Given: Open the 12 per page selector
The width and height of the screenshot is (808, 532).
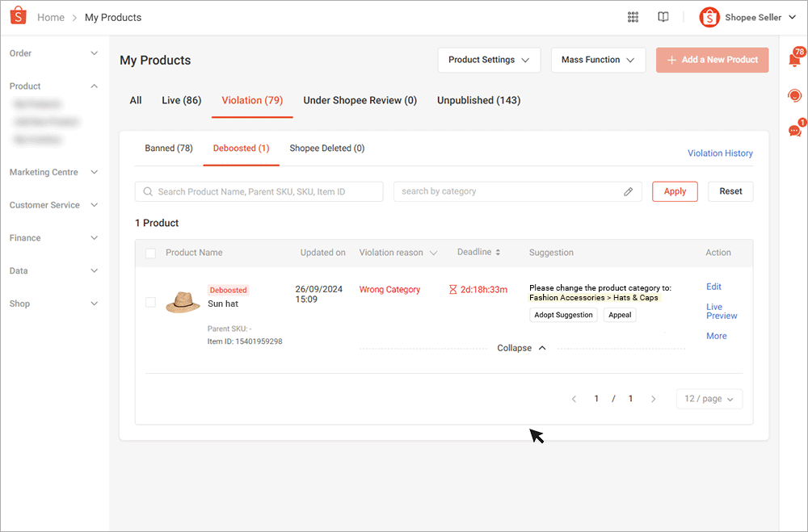Looking at the screenshot, I should pyautogui.click(x=709, y=398).
